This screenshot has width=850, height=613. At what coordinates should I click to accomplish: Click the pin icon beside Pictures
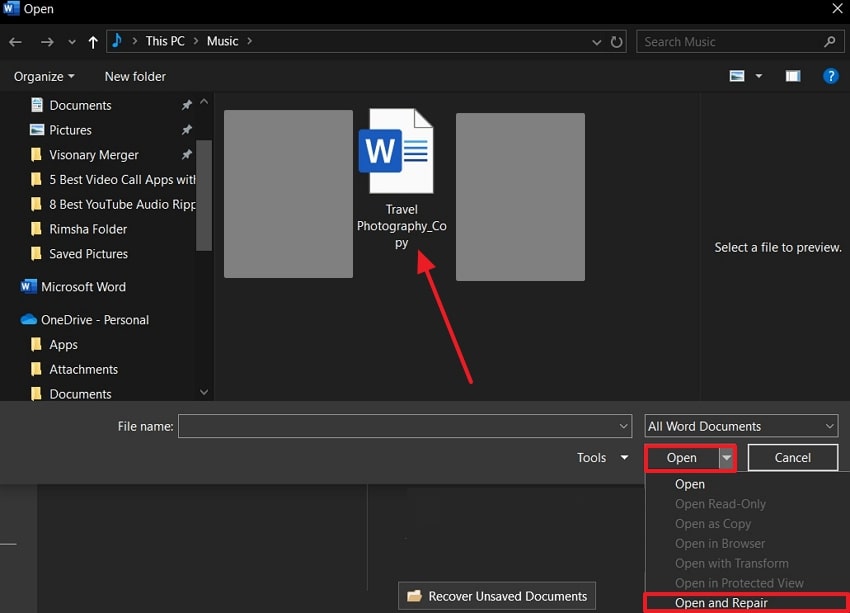tap(186, 130)
